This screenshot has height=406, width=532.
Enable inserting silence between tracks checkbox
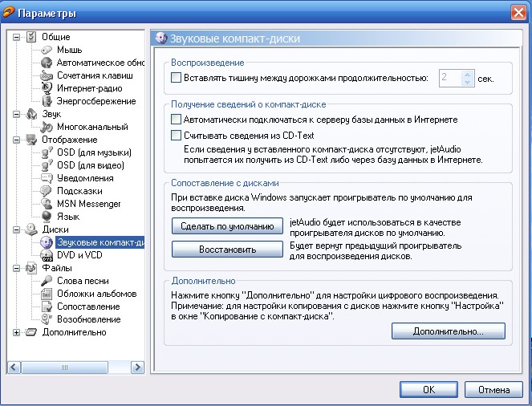177,79
